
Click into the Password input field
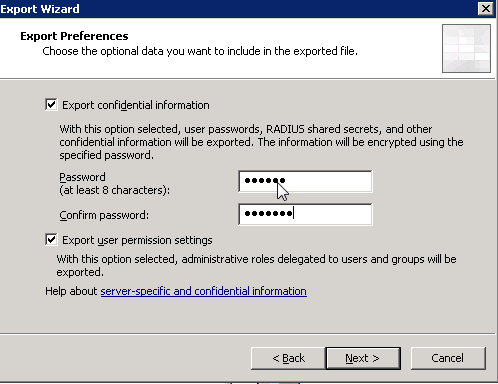[305, 181]
